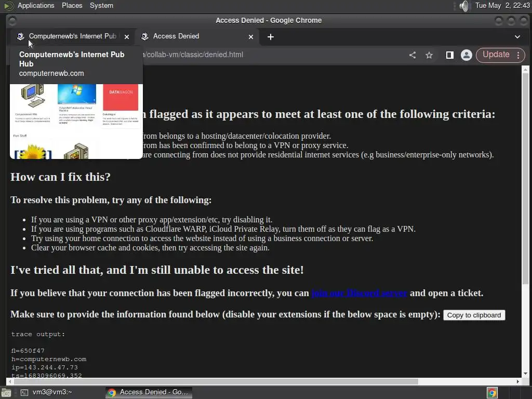This screenshot has height=399, width=532.
Task: Click the date and time clock
Action: pyautogui.click(x=502, y=5)
